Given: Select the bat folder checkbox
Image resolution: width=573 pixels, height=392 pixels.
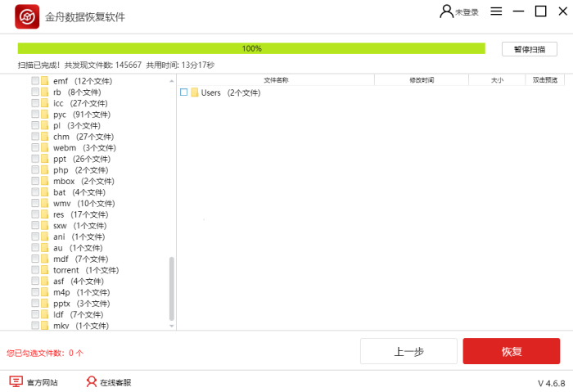Looking at the screenshot, I should click(35, 191).
